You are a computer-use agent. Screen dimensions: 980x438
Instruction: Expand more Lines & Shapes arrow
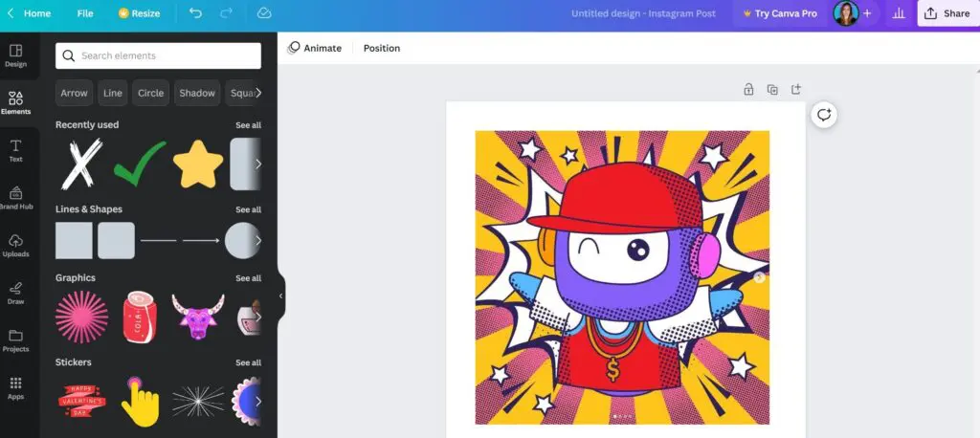coord(258,241)
